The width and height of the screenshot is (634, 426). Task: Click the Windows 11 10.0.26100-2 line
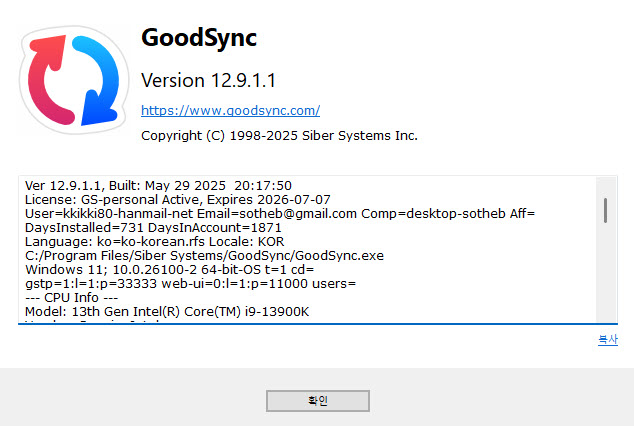pyautogui.click(x=169, y=270)
